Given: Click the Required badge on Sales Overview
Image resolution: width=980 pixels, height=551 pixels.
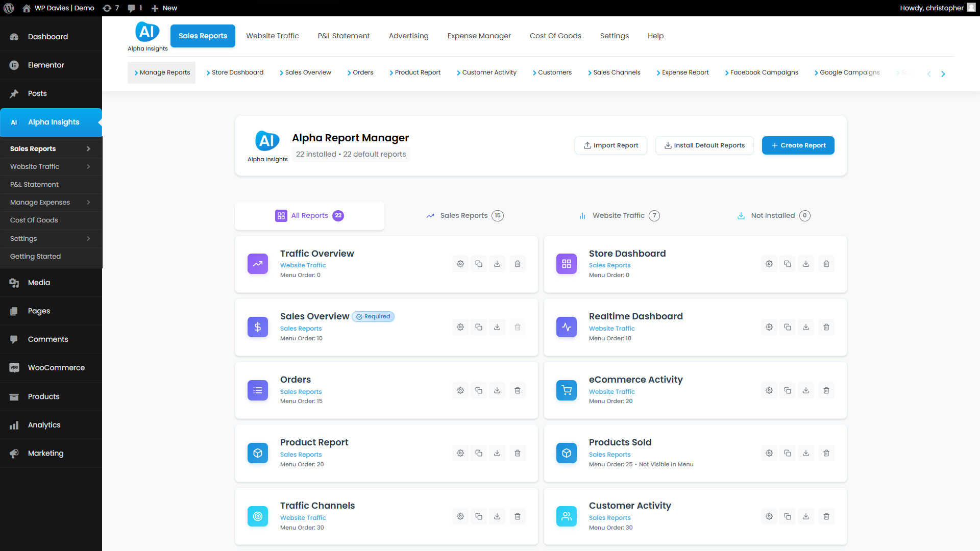Looking at the screenshot, I should pyautogui.click(x=373, y=316).
